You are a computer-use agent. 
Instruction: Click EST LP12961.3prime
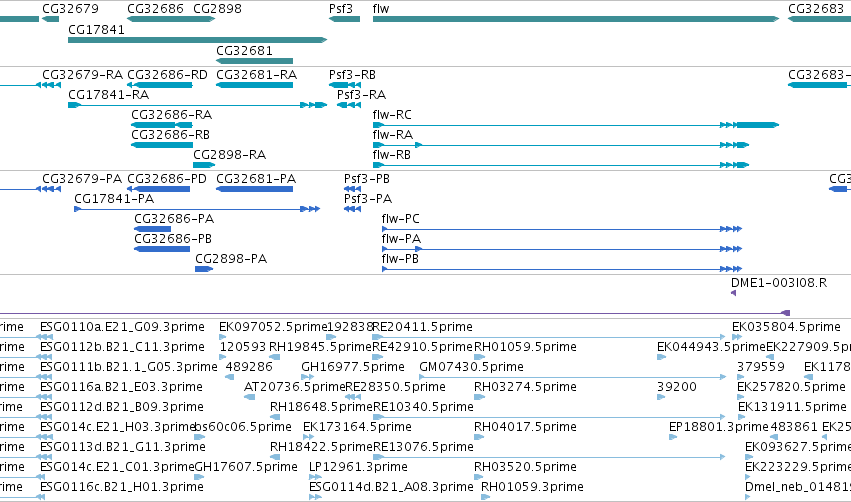358,467
